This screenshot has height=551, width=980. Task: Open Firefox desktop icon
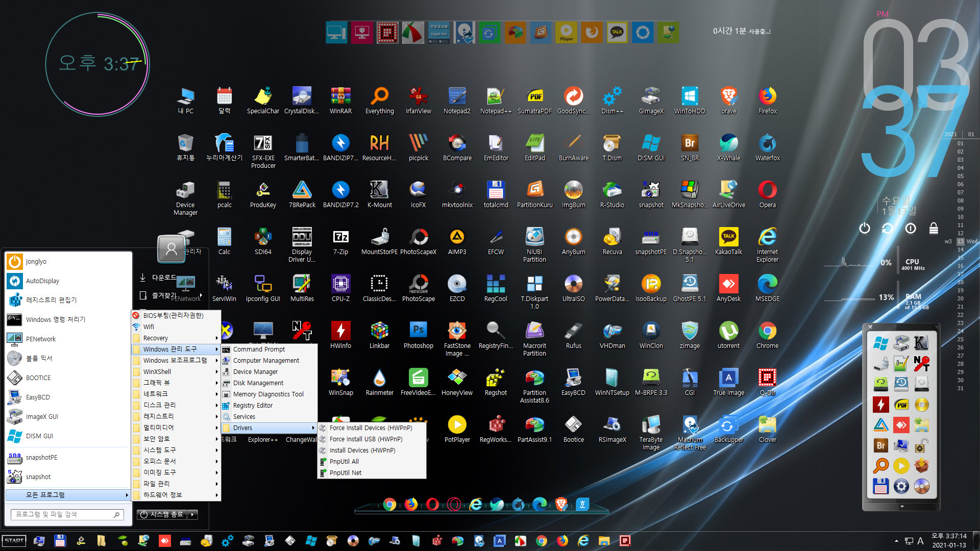(x=767, y=100)
